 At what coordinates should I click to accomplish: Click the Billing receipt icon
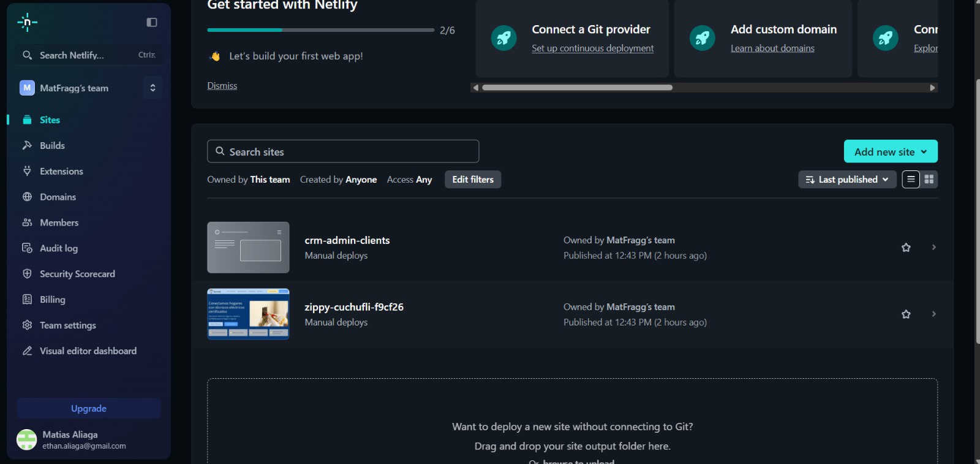[x=27, y=300]
